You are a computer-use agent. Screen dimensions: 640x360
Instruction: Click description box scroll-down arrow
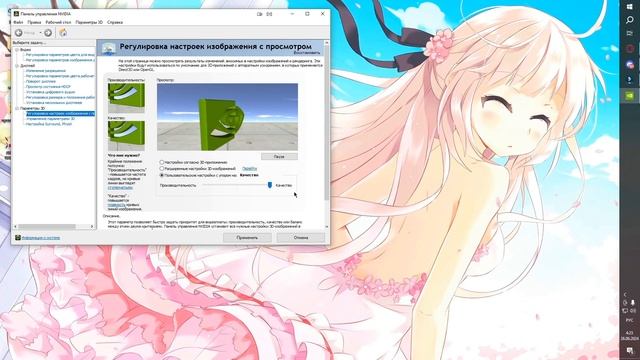tap(327, 226)
